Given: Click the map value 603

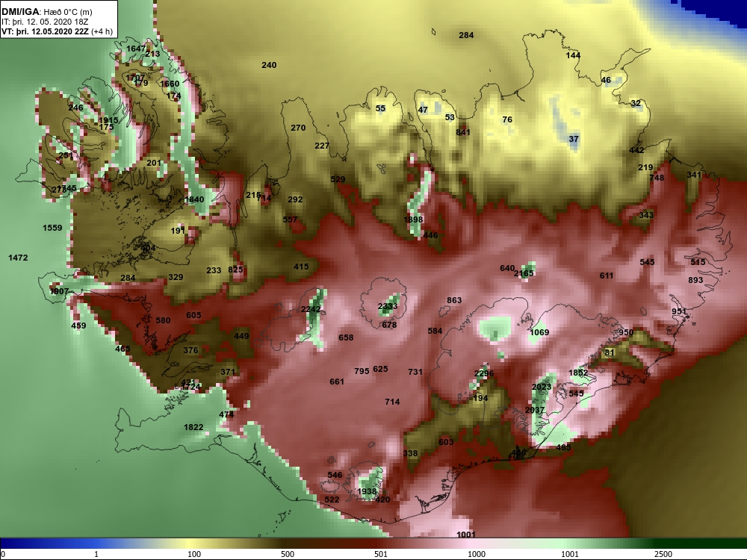Looking at the screenshot, I should click(x=446, y=442).
